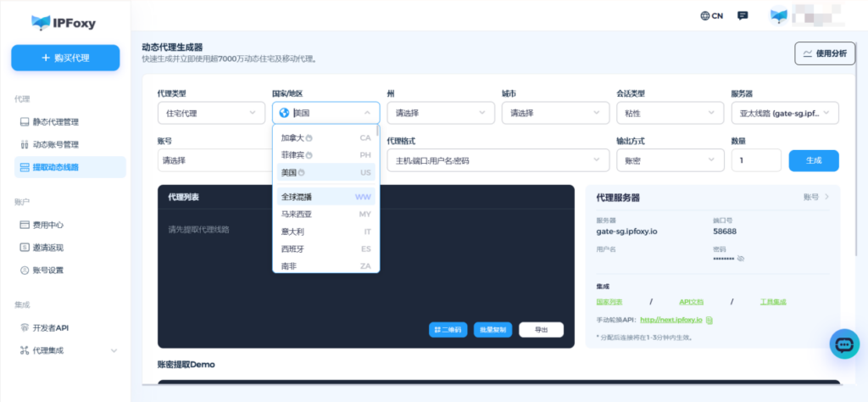Open 开发者API in the sidebar
Image resolution: width=868 pixels, height=402 pixels.
click(x=49, y=327)
